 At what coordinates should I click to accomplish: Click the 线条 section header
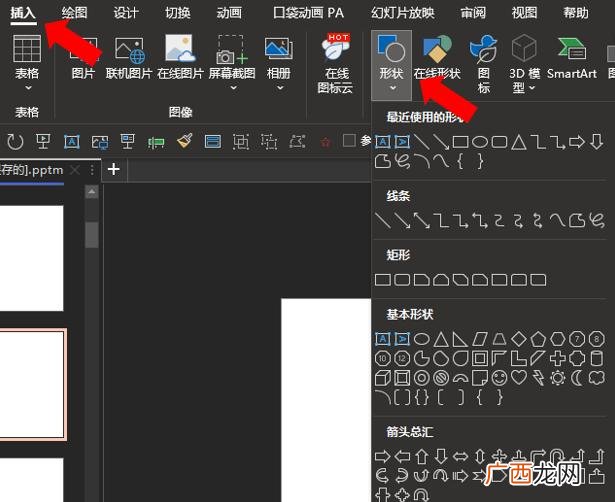pos(398,196)
